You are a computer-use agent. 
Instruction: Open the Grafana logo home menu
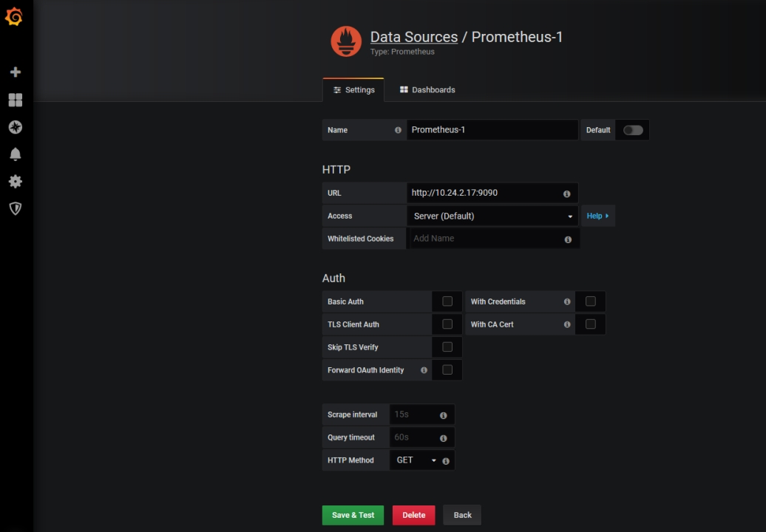(x=14, y=17)
